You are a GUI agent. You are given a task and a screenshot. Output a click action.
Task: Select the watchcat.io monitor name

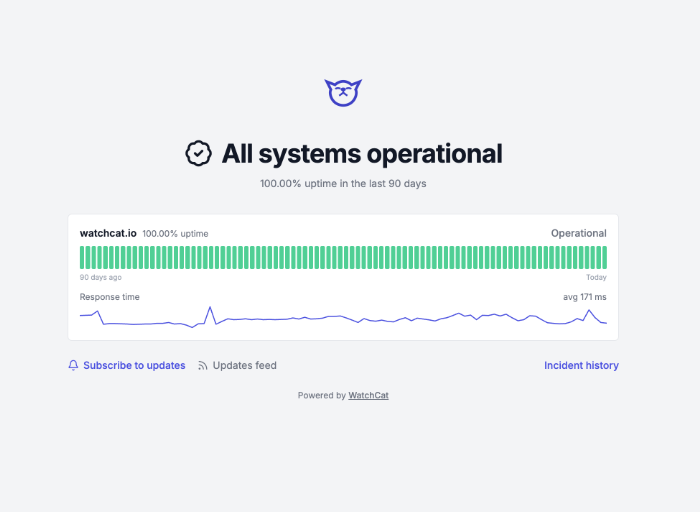[x=108, y=233]
